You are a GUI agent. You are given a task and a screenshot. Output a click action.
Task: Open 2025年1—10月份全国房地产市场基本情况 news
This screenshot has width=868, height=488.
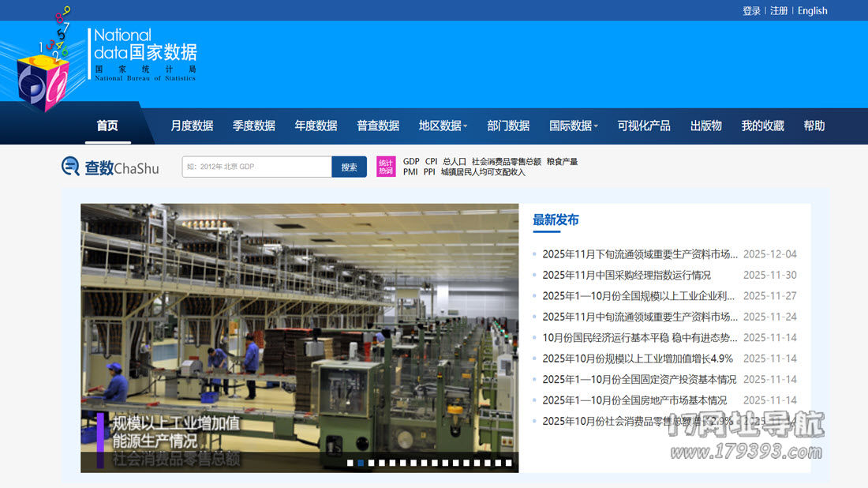[634, 400]
